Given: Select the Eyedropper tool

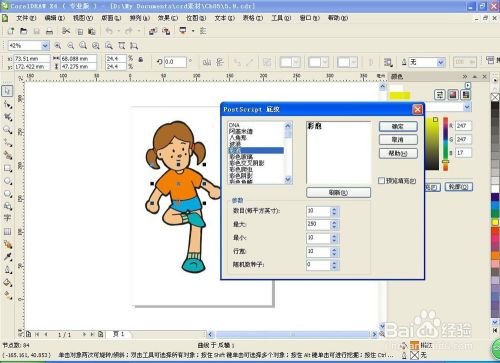Looking at the screenshot, I should [x=7, y=257].
